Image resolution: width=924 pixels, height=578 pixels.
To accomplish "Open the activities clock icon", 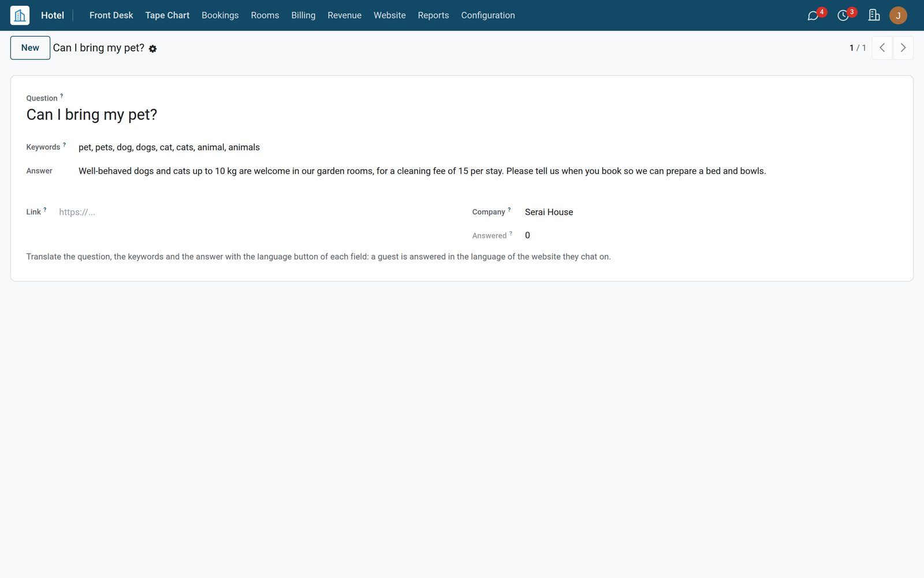I will point(843,16).
